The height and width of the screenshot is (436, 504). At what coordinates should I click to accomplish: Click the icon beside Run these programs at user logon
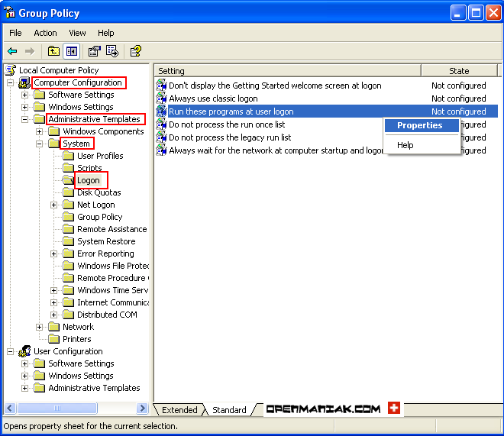[161, 111]
